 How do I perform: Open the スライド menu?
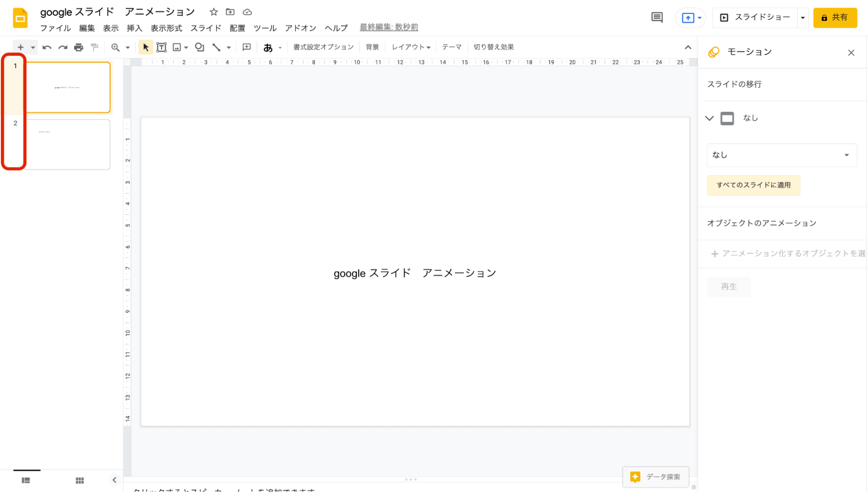tap(206, 28)
